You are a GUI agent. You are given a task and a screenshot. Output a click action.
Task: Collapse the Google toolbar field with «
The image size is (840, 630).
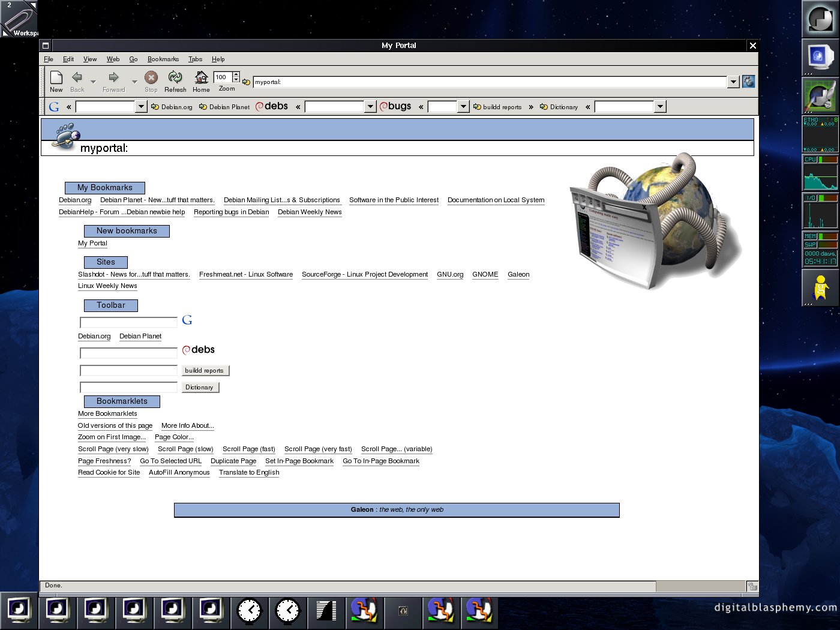pyautogui.click(x=68, y=107)
